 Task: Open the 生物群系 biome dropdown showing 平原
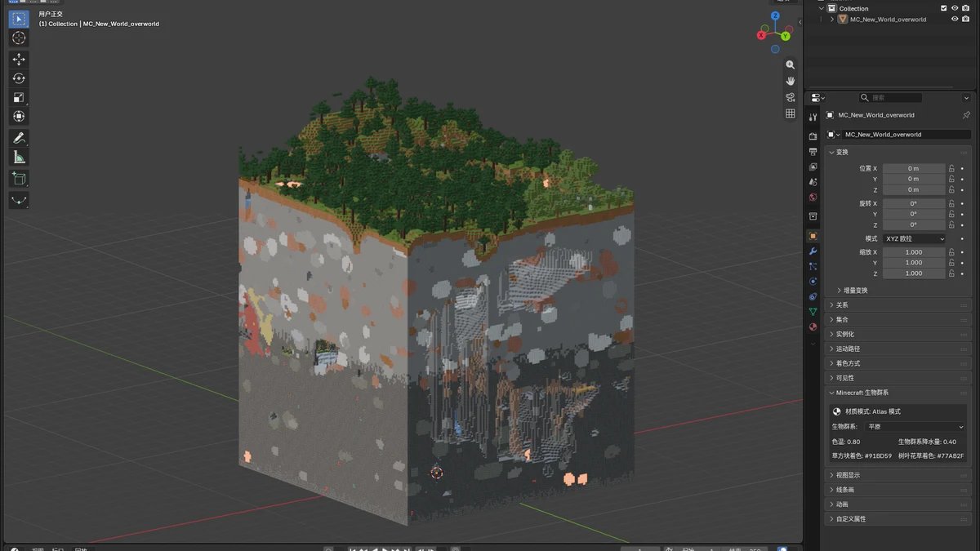(x=915, y=427)
